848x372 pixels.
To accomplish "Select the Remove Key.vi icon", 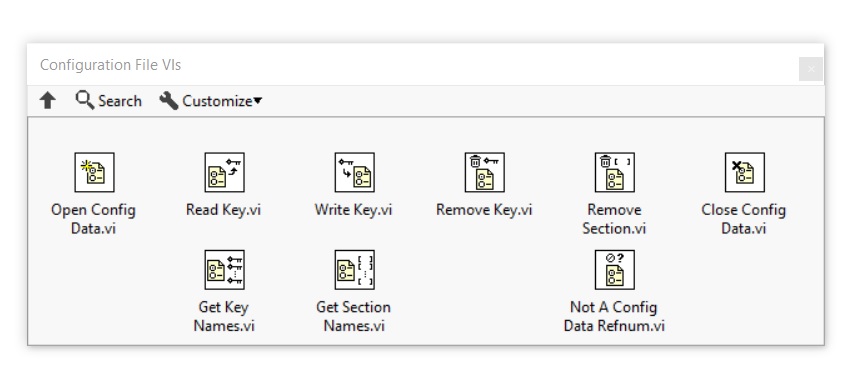I will [485, 172].
